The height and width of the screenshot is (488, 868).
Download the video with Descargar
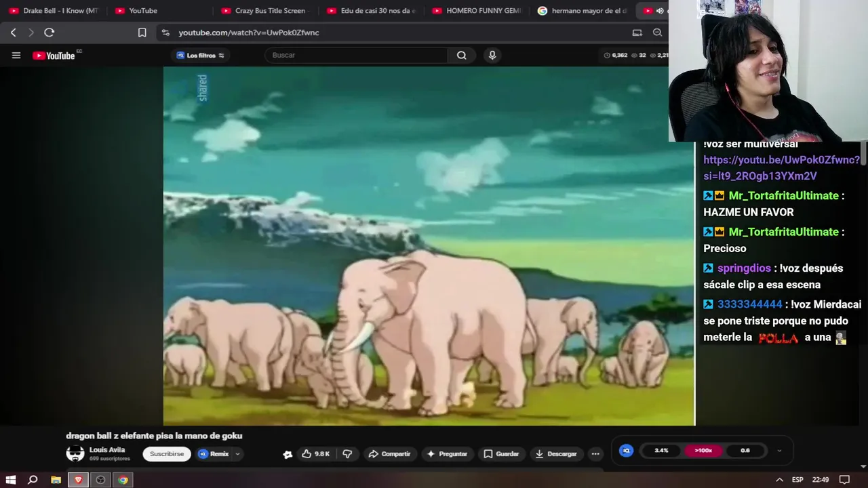555,454
